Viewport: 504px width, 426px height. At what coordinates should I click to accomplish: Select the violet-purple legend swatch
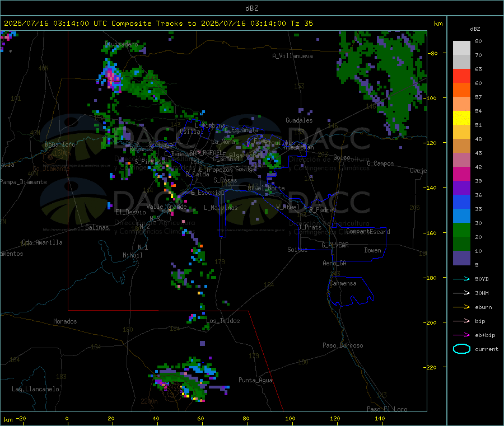point(461,188)
